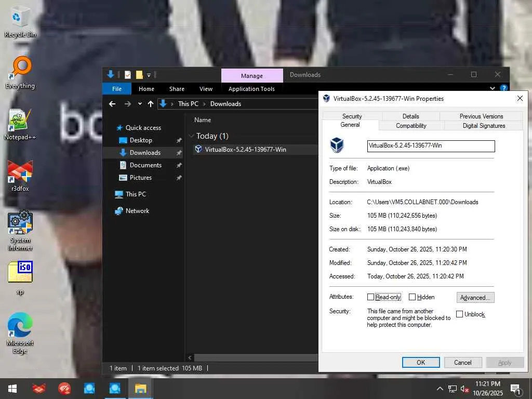Open the Microsoft Edge desktop icon
532x399 pixels.
tap(20, 333)
